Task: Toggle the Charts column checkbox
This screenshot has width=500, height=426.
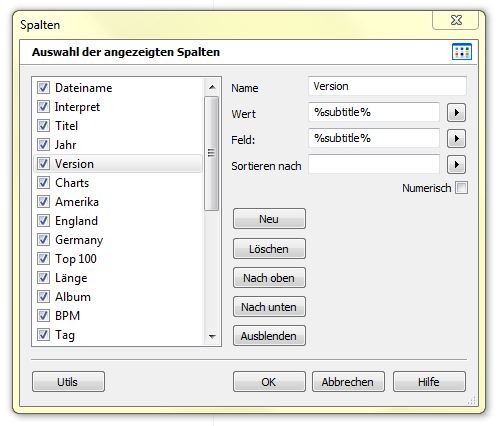Action: pos(43,183)
